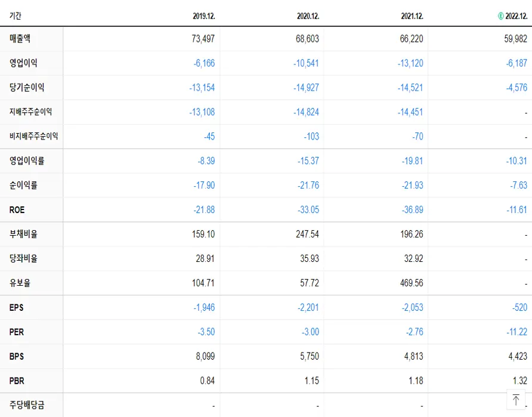The image size is (532, 417).
Task: Select operating profit value -13,120
Action: click(410, 63)
